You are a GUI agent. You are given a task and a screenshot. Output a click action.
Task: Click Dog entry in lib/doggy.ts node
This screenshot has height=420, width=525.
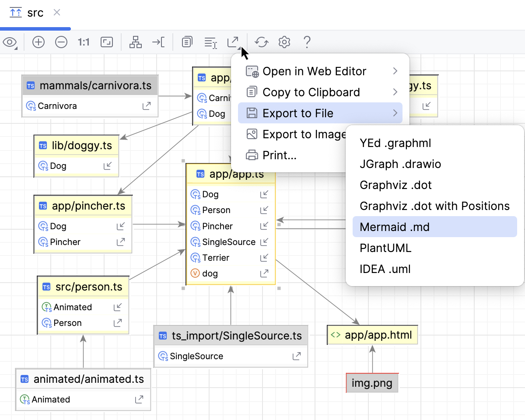tap(58, 166)
